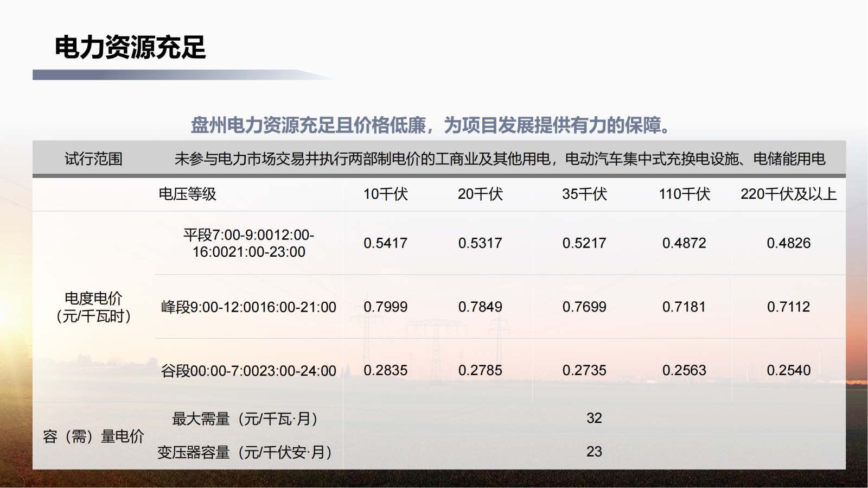Image resolution: width=868 pixels, height=488 pixels.
Task: Click the value 0.7699
Action: [584, 307]
